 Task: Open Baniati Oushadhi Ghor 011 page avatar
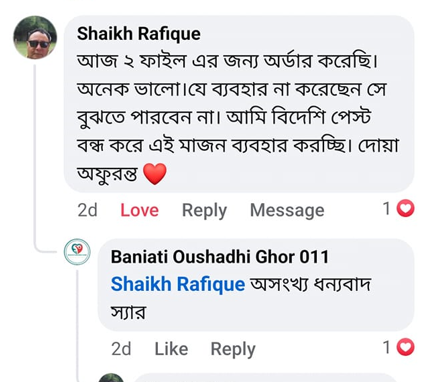77,252
